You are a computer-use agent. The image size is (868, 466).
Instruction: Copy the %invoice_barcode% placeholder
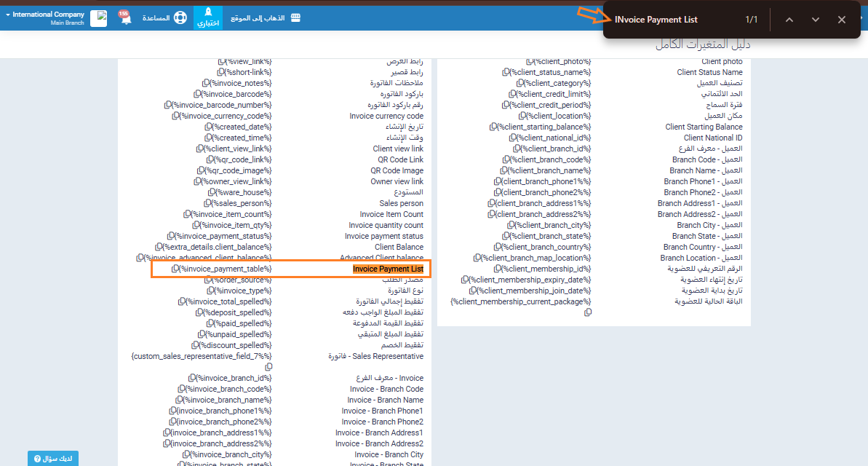tap(197, 95)
